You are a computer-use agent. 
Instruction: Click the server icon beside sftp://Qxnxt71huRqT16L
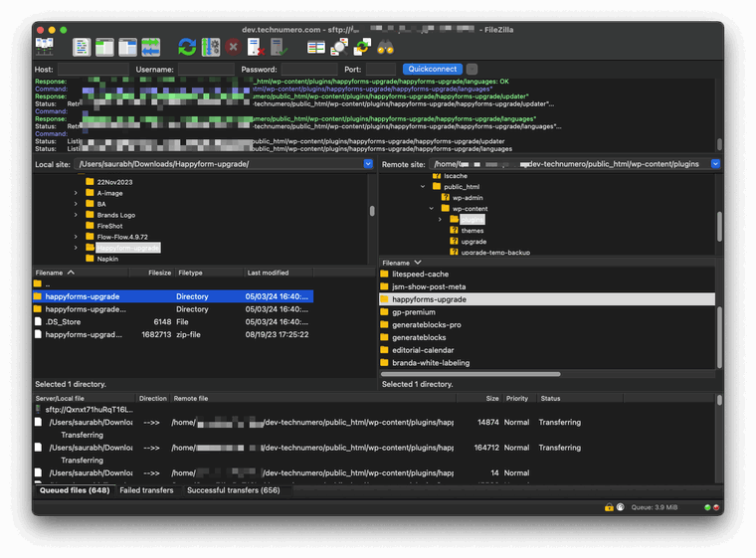click(38, 410)
